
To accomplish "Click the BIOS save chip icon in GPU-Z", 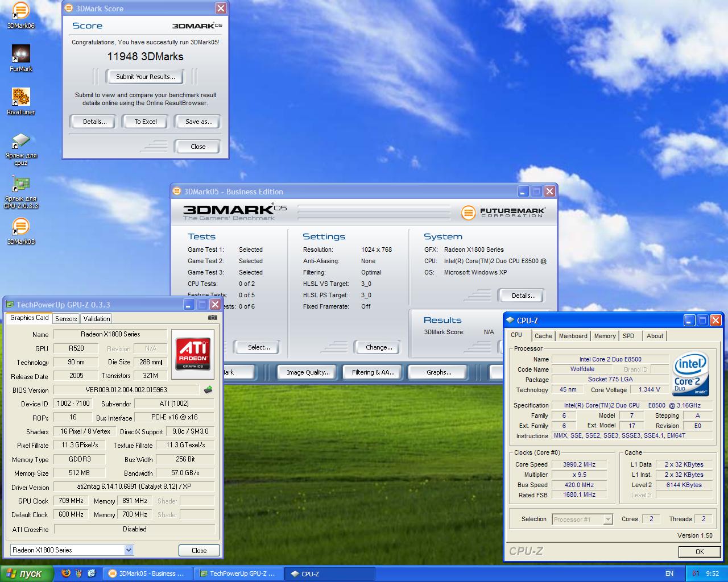I will (208, 390).
